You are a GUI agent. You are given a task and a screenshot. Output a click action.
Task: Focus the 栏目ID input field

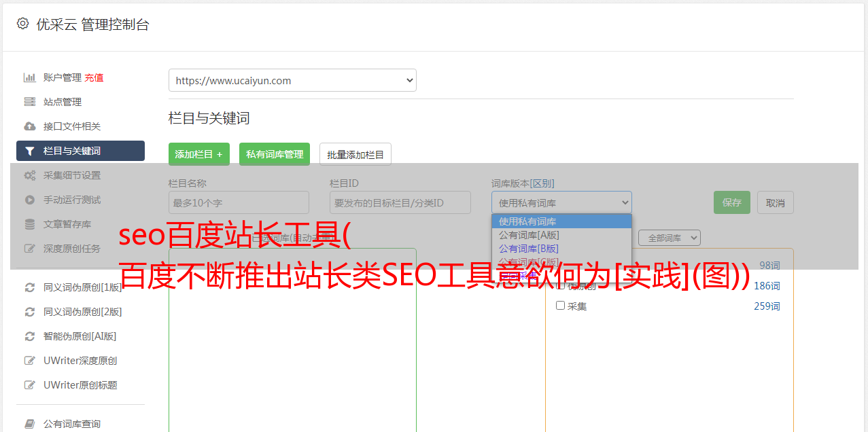pos(400,202)
